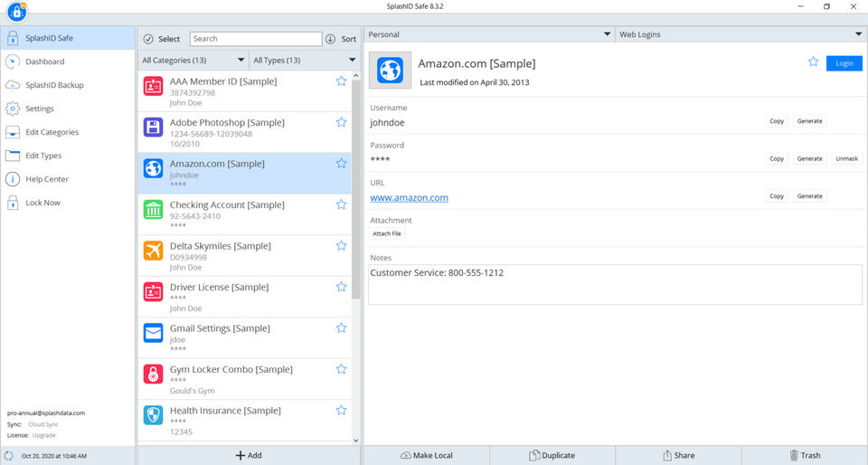The height and width of the screenshot is (465, 868).
Task: Click the SplashID lock logo icon
Action: [16, 12]
